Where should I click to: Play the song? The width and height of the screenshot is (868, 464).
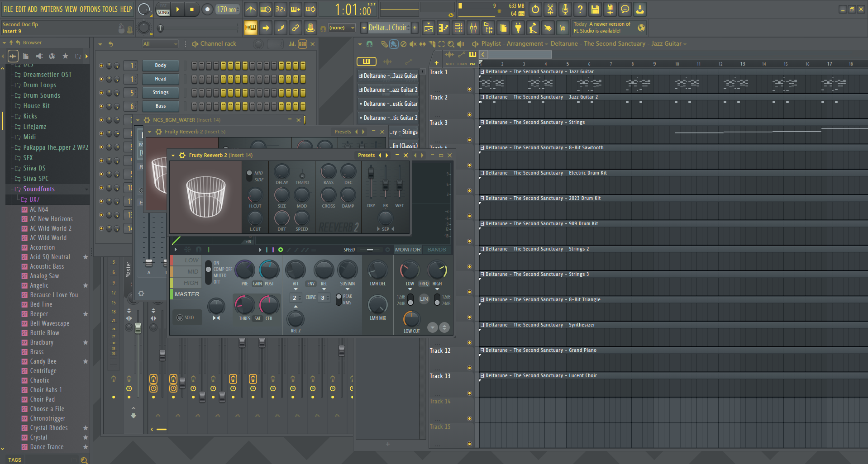click(177, 9)
